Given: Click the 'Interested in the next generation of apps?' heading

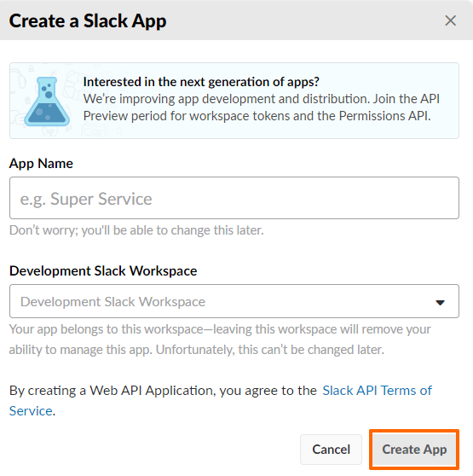Looking at the screenshot, I should (x=201, y=82).
